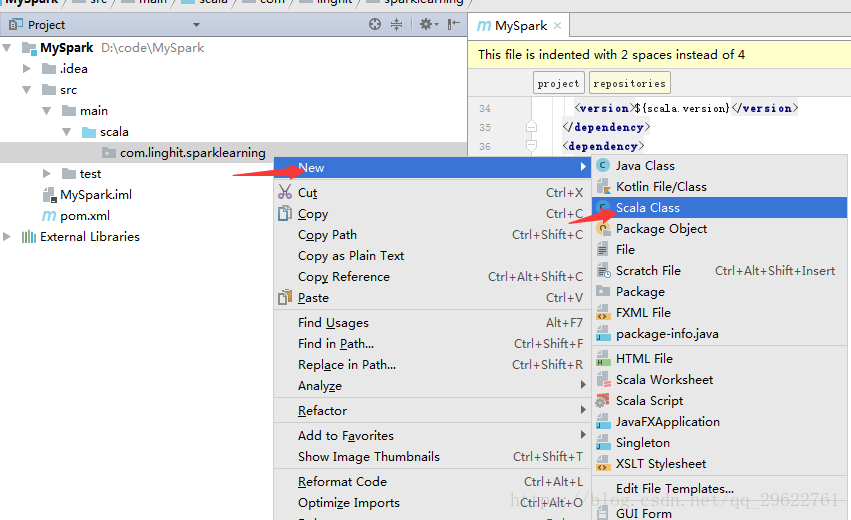Click the scroll-from-source target icon
851x520 pixels.
pos(374,24)
